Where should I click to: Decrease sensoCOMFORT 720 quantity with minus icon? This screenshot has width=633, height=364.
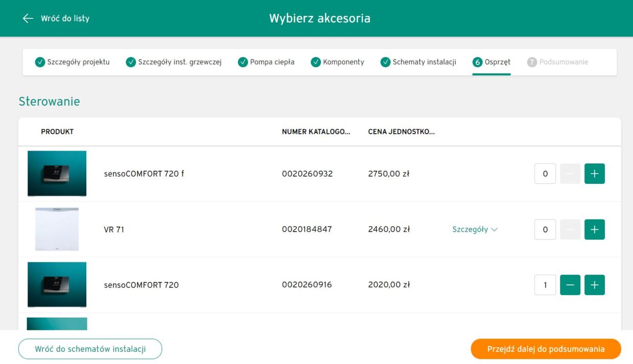point(570,285)
